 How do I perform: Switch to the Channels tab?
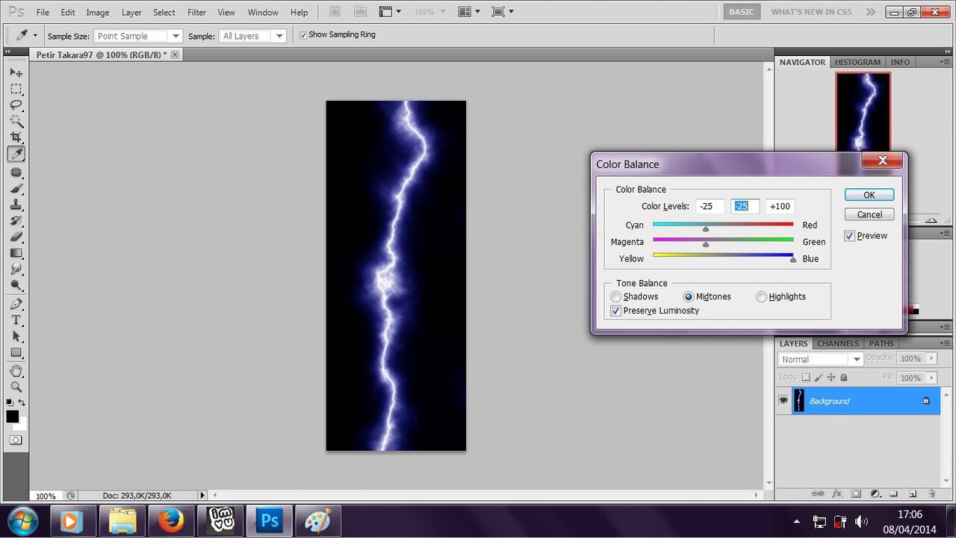pos(837,343)
